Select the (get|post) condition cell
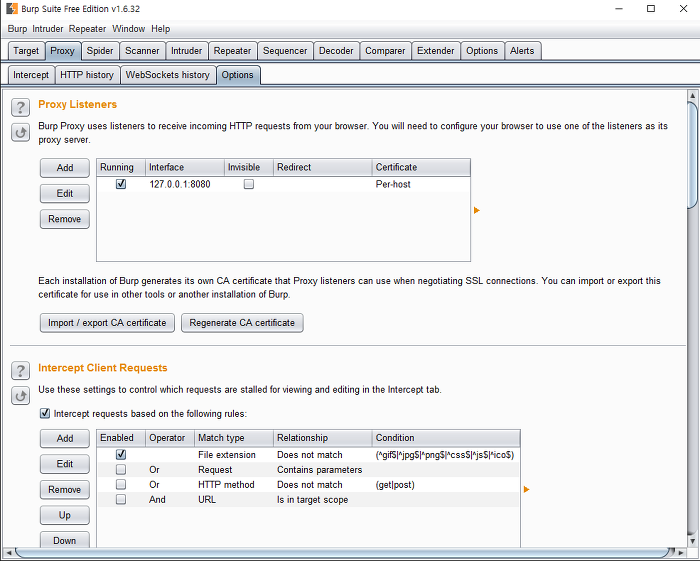Image resolution: width=700 pixels, height=561 pixels. [x=446, y=485]
